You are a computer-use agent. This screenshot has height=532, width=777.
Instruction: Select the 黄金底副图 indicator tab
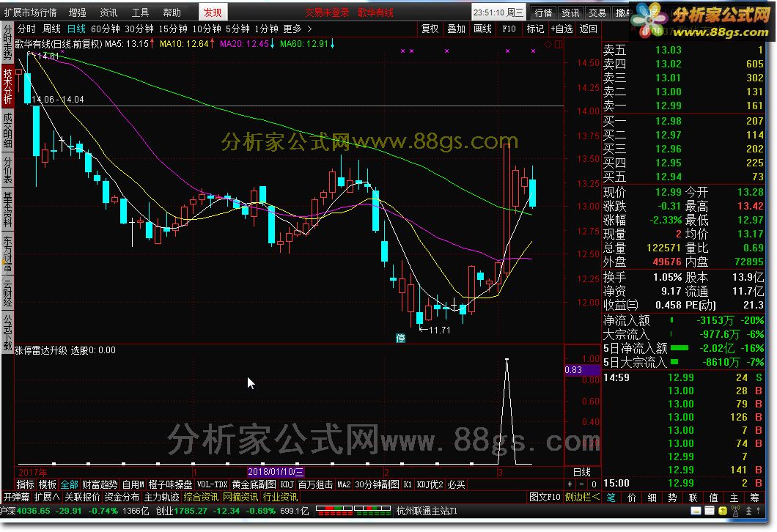[x=254, y=484]
